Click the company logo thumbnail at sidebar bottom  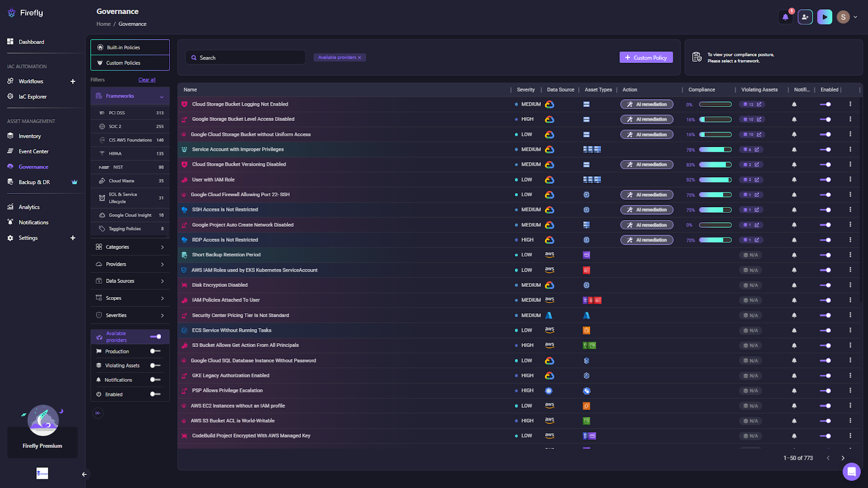(42, 473)
